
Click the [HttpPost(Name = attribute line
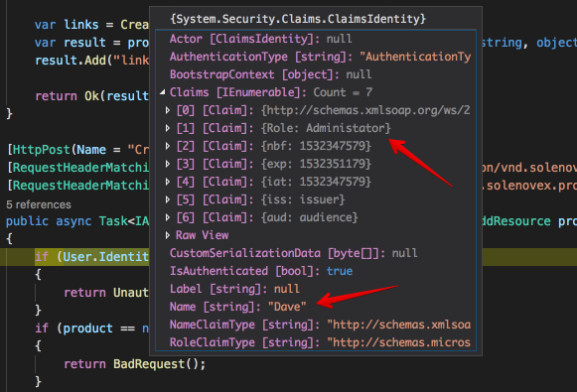click(78, 150)
